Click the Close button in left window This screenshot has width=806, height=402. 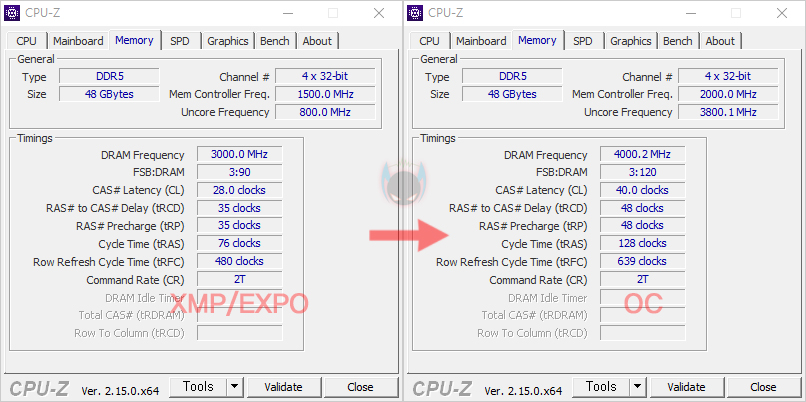pyautogui.click(x=360, y=387)
